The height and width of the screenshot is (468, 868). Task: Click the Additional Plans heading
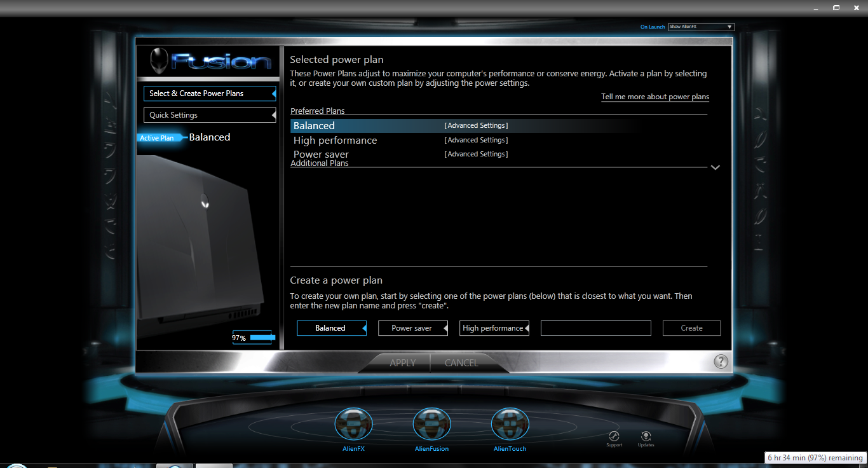[x=320, y=163]
